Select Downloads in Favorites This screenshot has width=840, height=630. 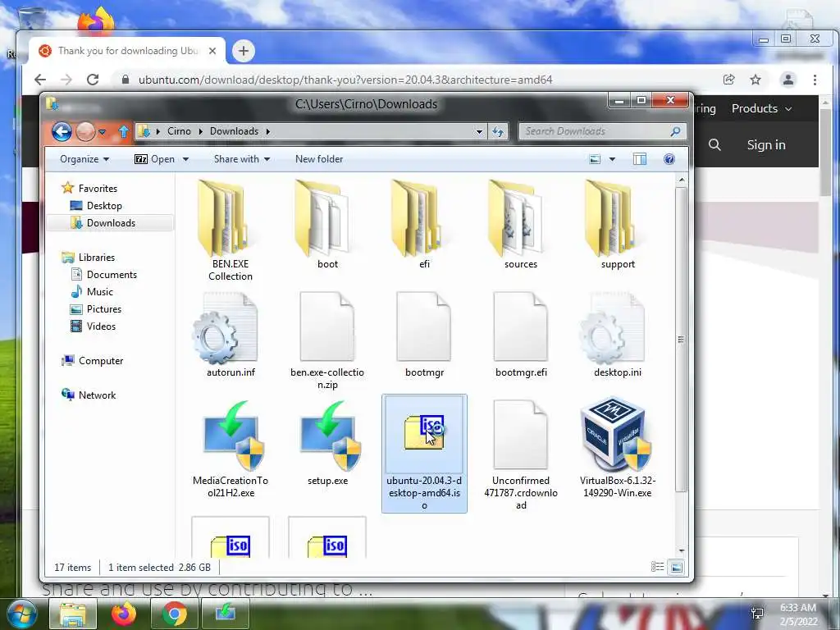[x=110, y=223]
